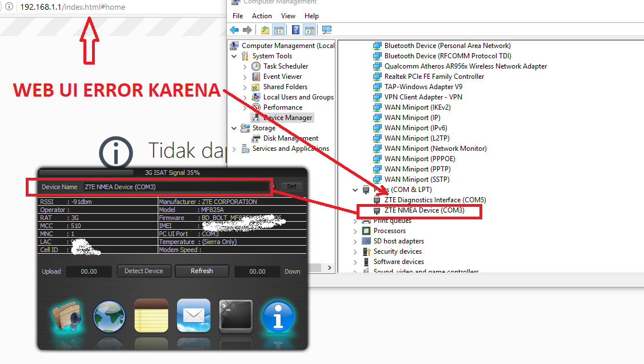Open the yellow notepad dock icon
This screenshot has height=364, width=644.
tap(151, 315)
